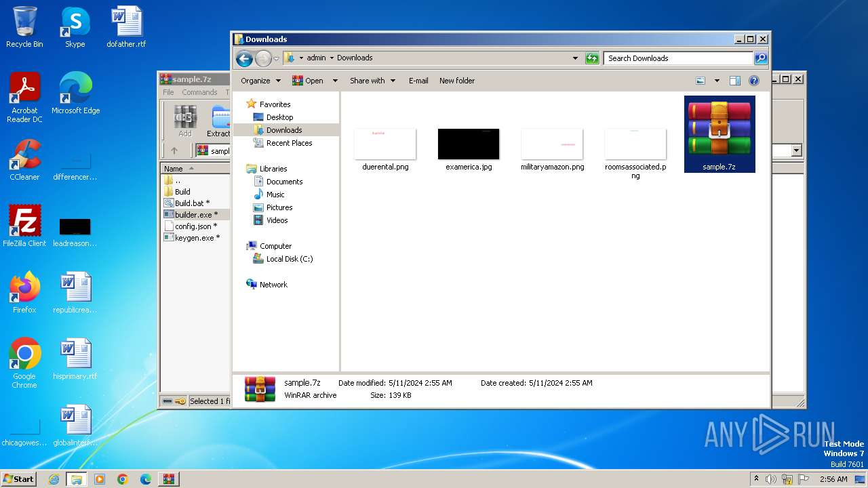868x488 pixels.
Task: Open the CCleaner desktop shortcut
Action: point(24,160)
